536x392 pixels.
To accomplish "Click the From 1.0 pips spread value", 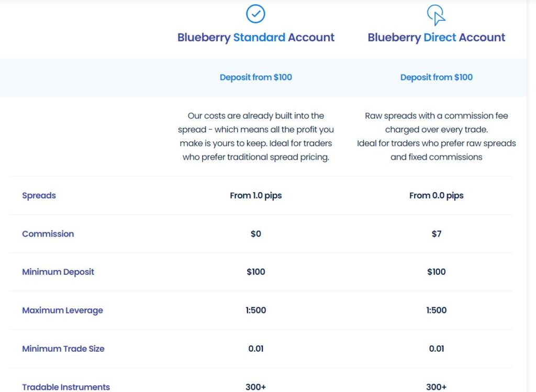I will 255,196.
